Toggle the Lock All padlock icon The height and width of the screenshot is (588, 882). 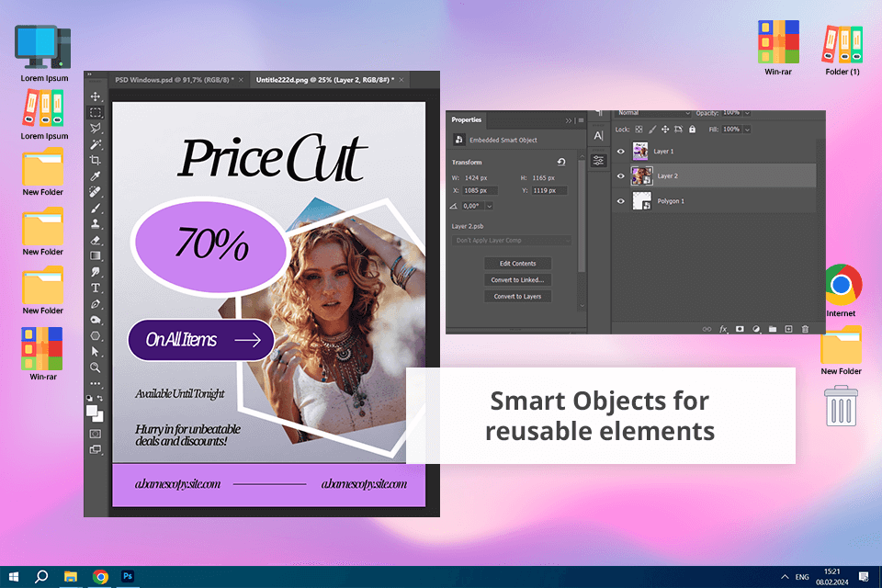coord(693,130)
